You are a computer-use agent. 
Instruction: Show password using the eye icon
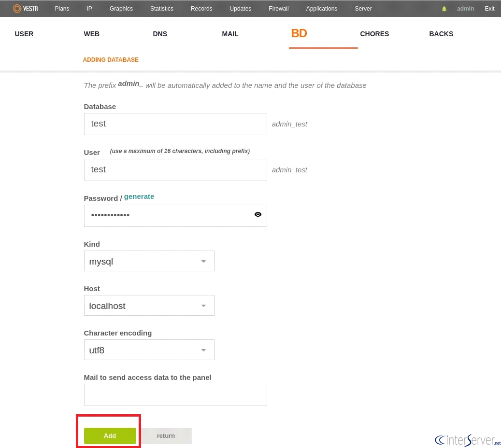pos(258,214)
